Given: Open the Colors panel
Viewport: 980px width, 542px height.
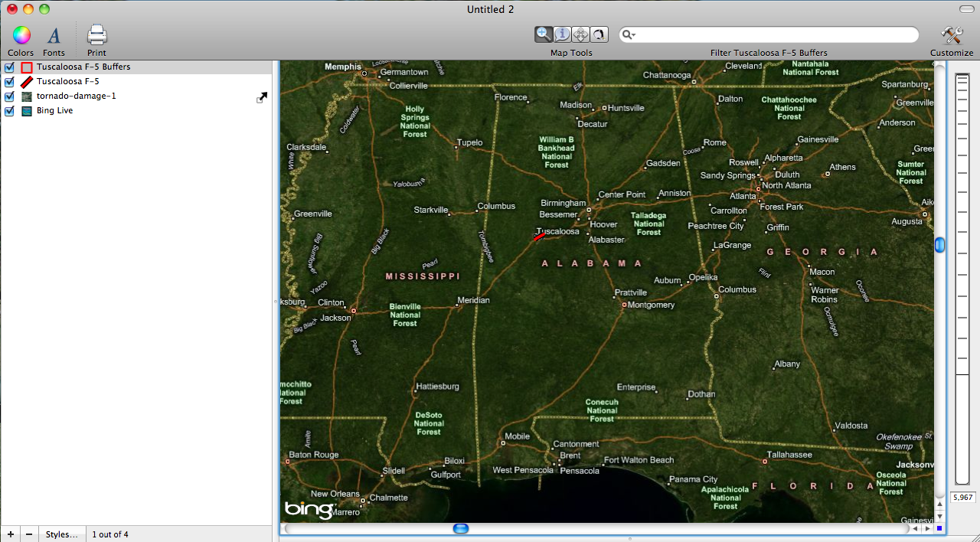Looking at the screenshot, I should [20, 34].
